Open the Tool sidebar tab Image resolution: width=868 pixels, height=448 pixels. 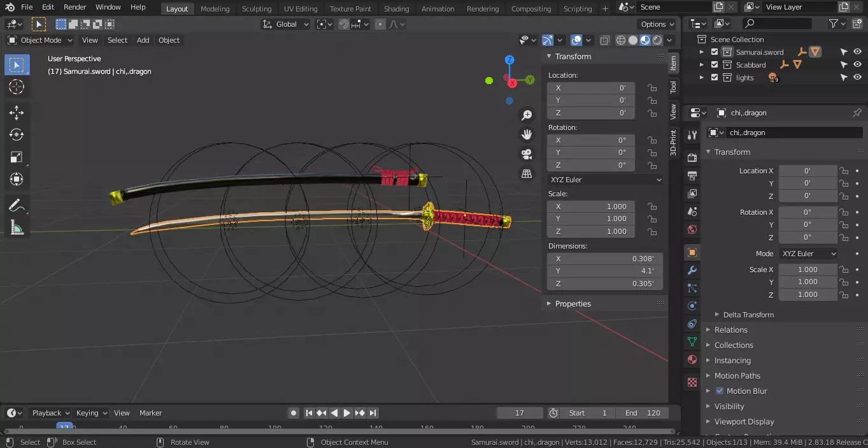[673, 87]
